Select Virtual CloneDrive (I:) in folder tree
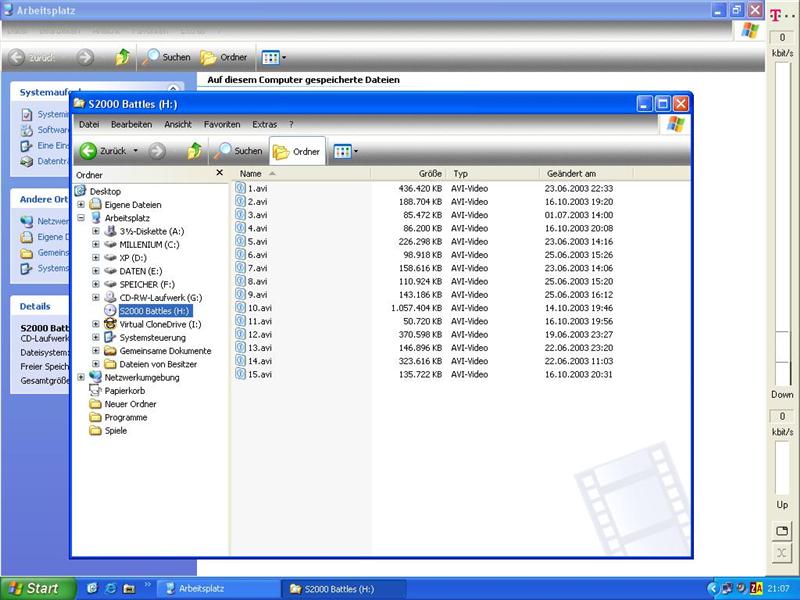 [x=159, y=324]
